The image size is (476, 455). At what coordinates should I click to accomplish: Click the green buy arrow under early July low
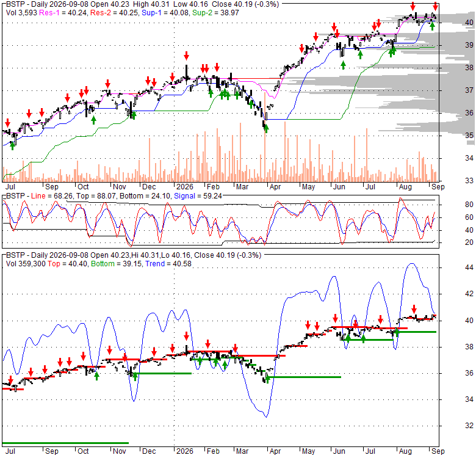coord(12,146)
